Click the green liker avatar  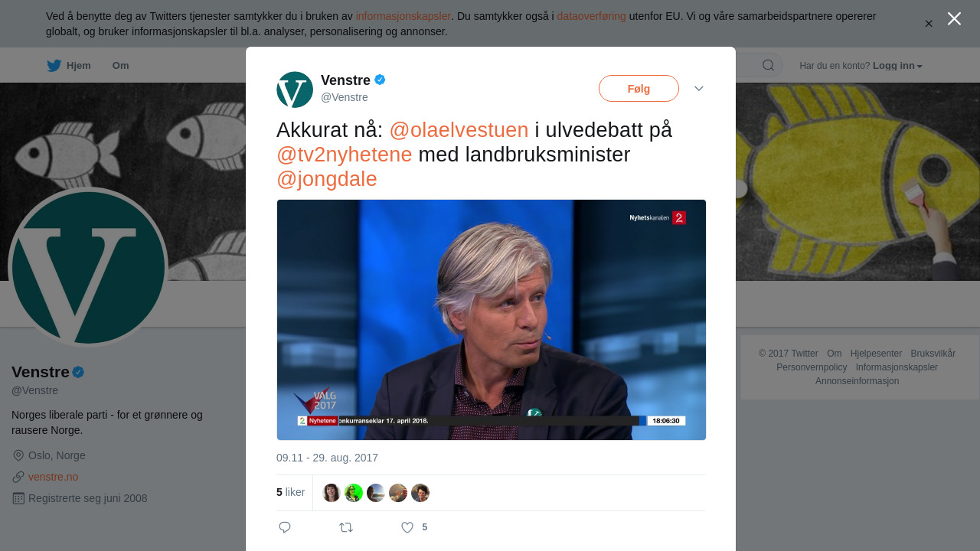pyautogui.click(x=354, y=493)
